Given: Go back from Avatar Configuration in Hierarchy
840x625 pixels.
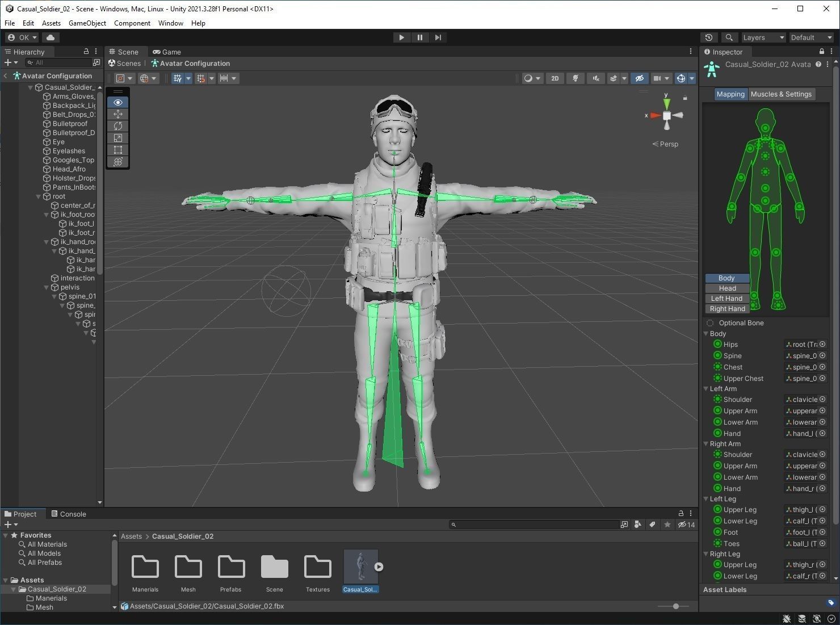Looking at the screenshot, I should (x=6, y=76).
